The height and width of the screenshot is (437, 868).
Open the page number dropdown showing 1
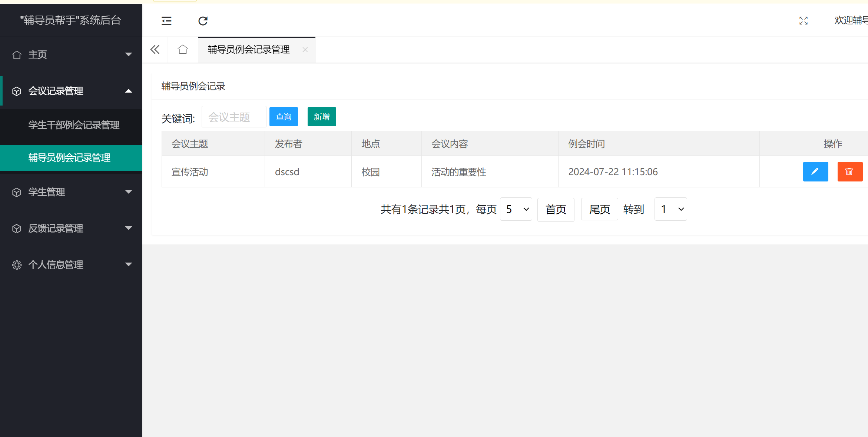[670, 209]
